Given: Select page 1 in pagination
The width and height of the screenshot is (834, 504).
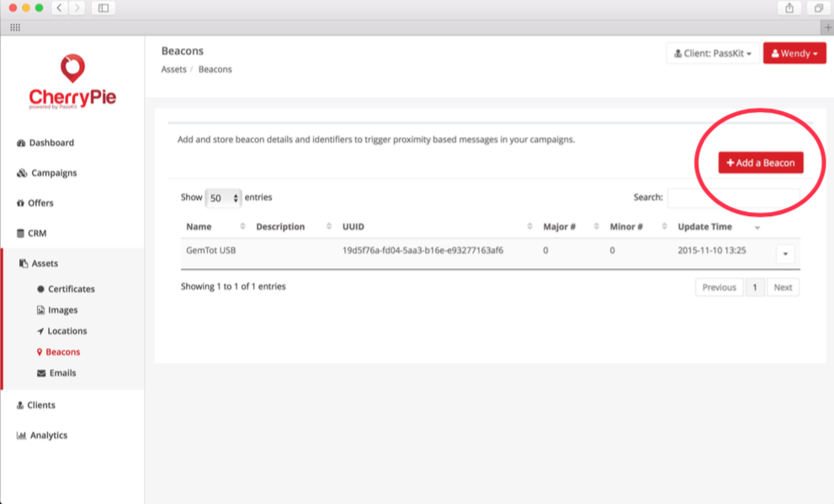Looking at the screenshot, I should [x=755, y=287].
